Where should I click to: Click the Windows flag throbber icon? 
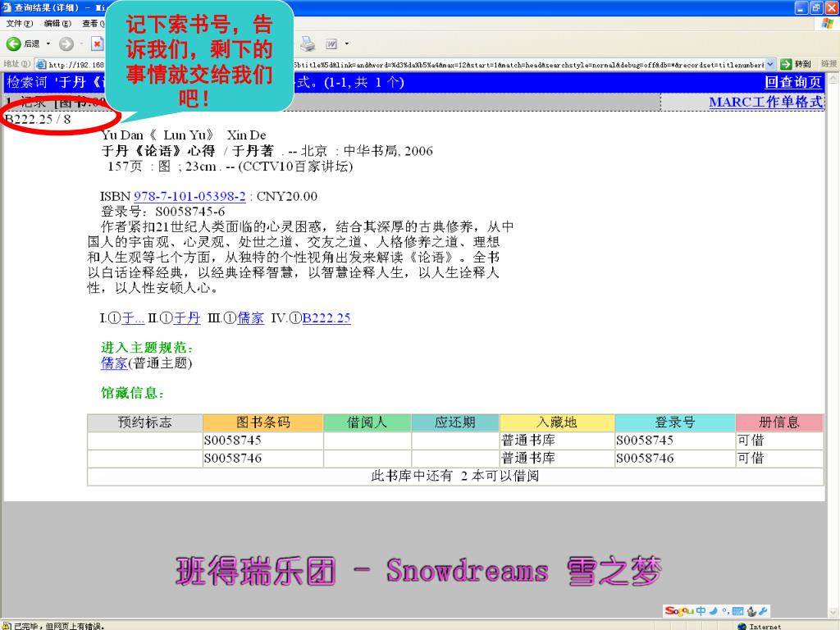point(829,24)
